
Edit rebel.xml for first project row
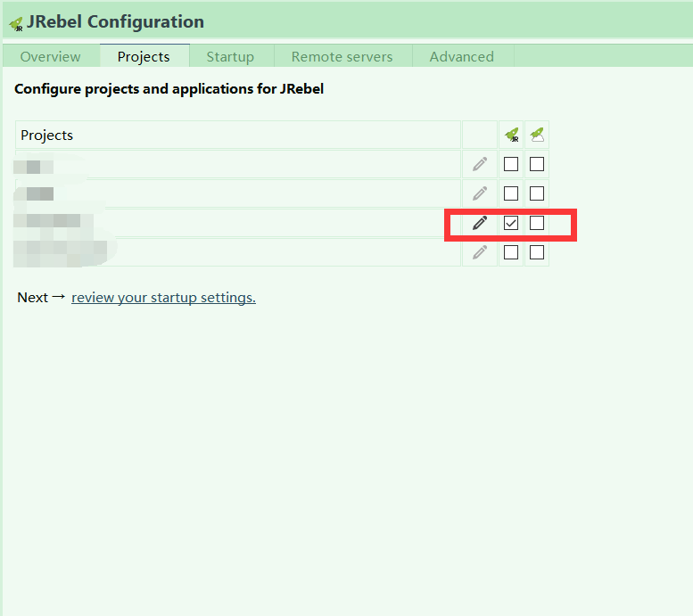click(x=480, y=164)
